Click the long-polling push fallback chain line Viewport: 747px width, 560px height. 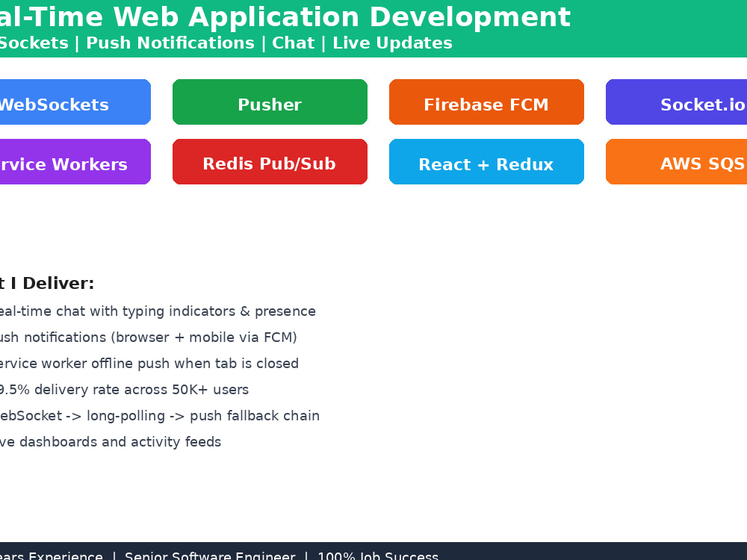tap(160, 416)
